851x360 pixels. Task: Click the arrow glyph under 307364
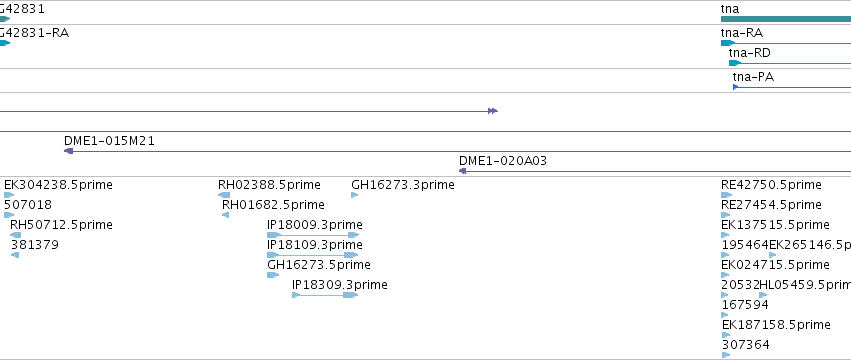point(726,355)
